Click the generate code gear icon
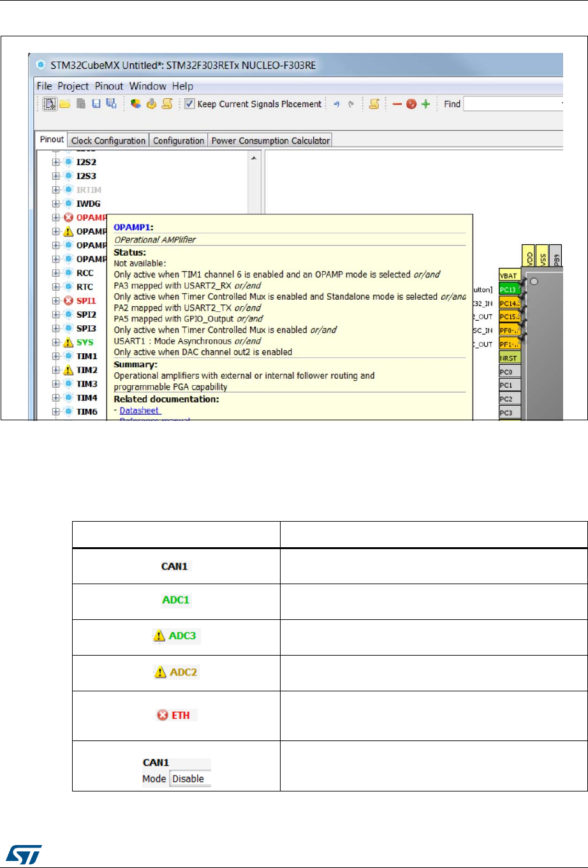 pos(151,104)
